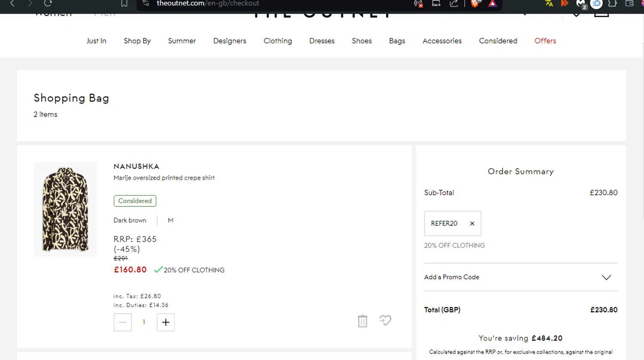Open Brave Shields lion icon
Image resolution: width=644 pixels, height=360 pixels.
tap(475, 3)
